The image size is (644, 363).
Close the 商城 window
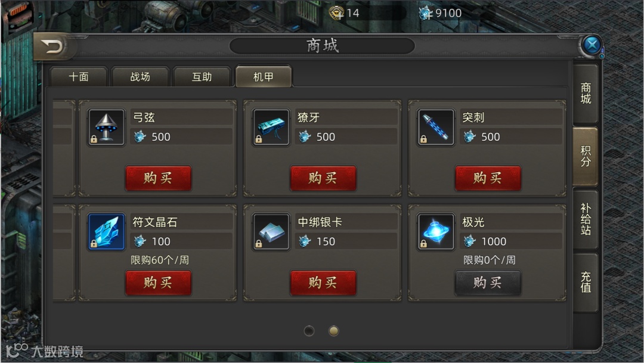pos(592,45)
